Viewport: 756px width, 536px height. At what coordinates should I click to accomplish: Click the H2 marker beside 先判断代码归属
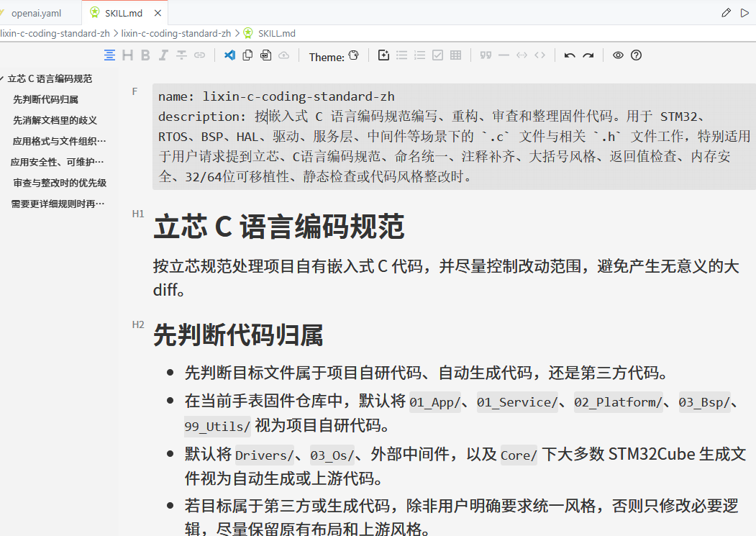tap(138, 324)
